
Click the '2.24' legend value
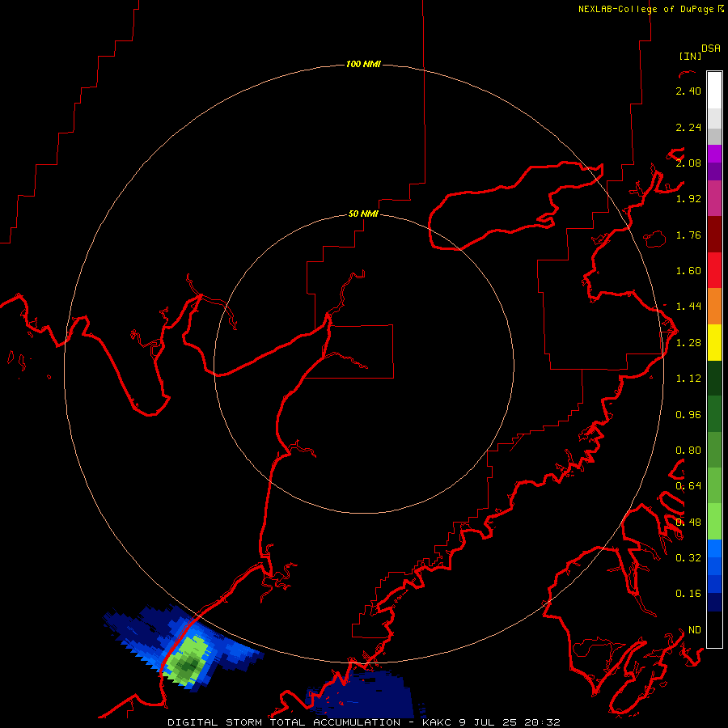click(x=688, y=127)
